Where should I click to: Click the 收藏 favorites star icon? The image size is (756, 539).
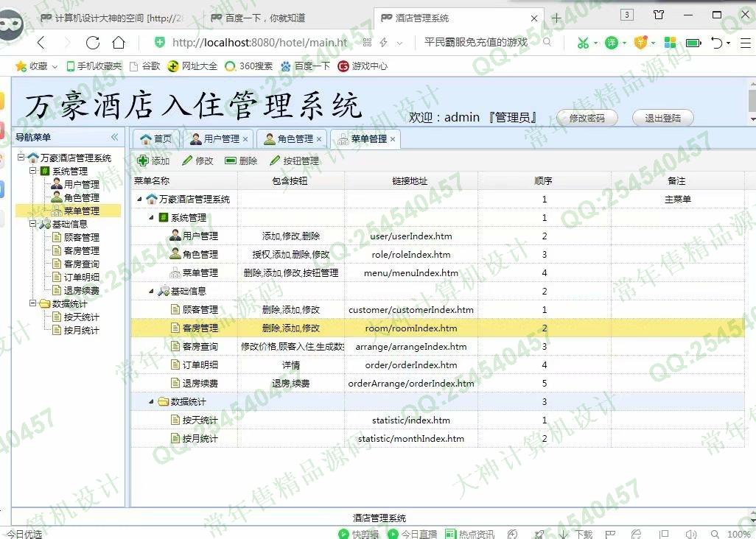(21, 66)
